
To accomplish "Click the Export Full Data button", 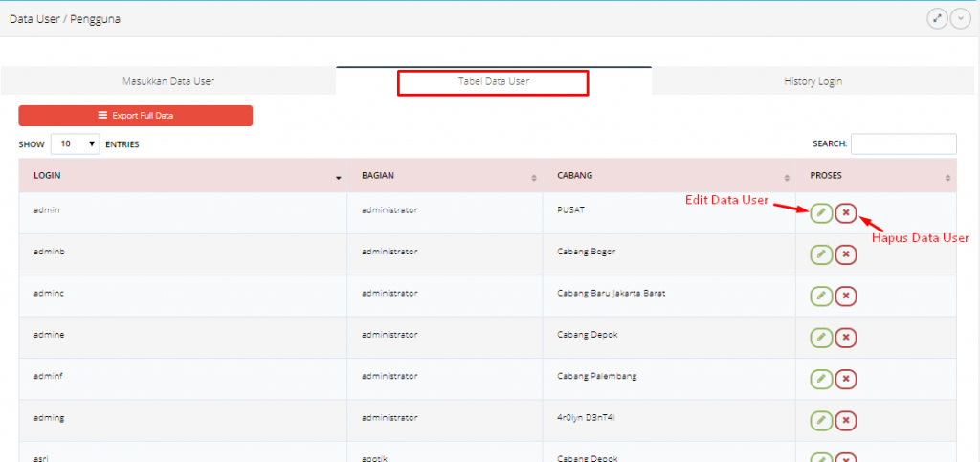I will (135, 116).
